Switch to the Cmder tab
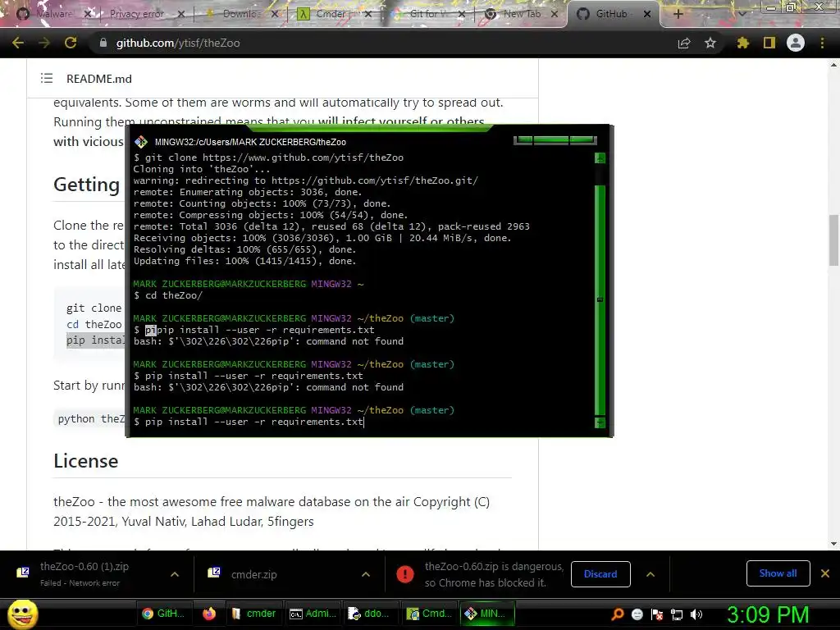Screen dimensions: 840x630 [331, 14]
